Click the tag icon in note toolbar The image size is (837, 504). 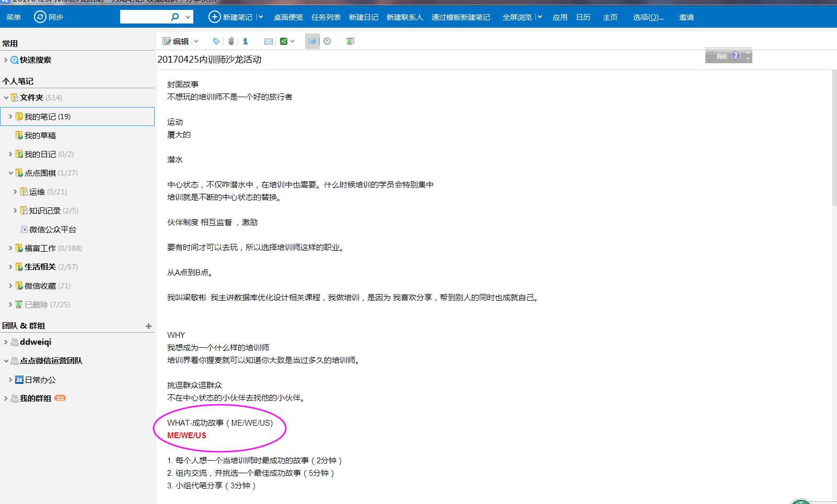[x=216, y=41]
